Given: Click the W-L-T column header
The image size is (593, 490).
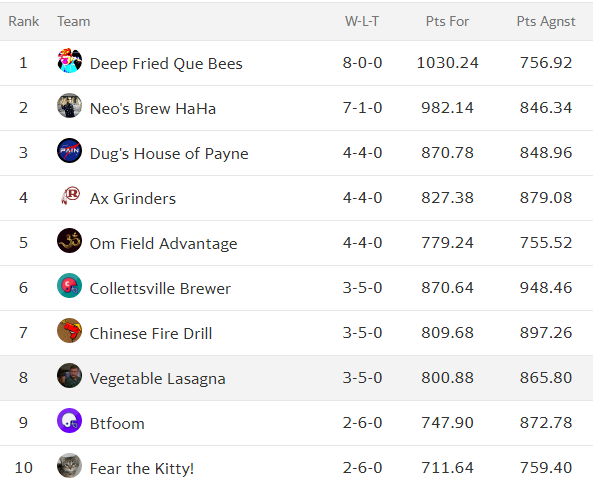Looking at the screenshot, I should (x=362, y=21).
